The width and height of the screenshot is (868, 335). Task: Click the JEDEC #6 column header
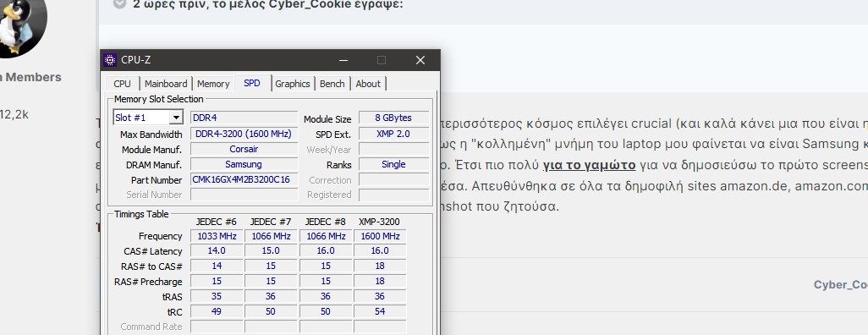click(x=217, y=222)
